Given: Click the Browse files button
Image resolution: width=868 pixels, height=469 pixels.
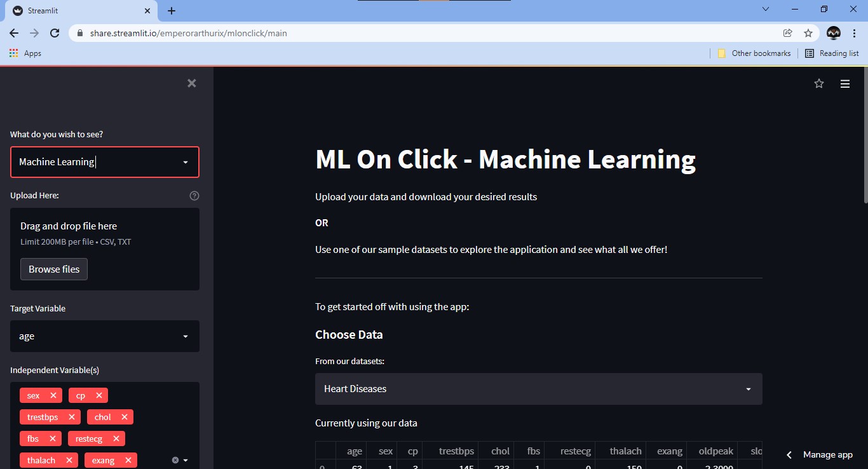Looking at the screenshot, I should [54, 269].
